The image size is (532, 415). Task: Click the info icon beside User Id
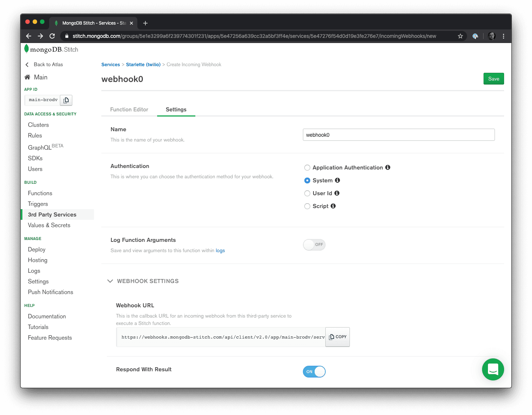pos(337,193)
